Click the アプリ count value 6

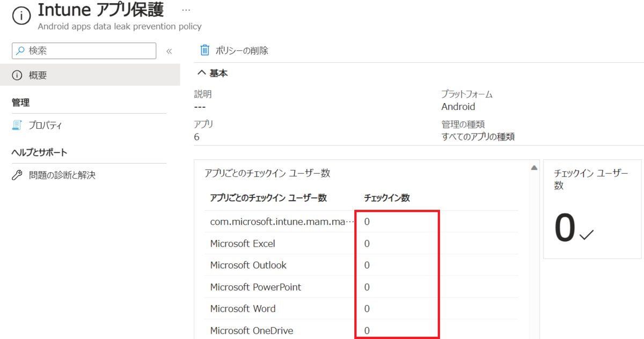197,137
